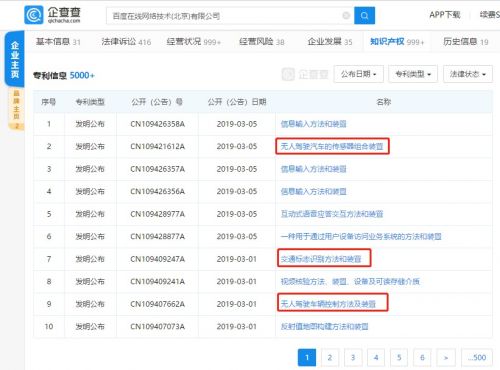This screenshot has height=370, width=500.
Task: Expand the 公布日期 filter dropdown
Action: 359,74
